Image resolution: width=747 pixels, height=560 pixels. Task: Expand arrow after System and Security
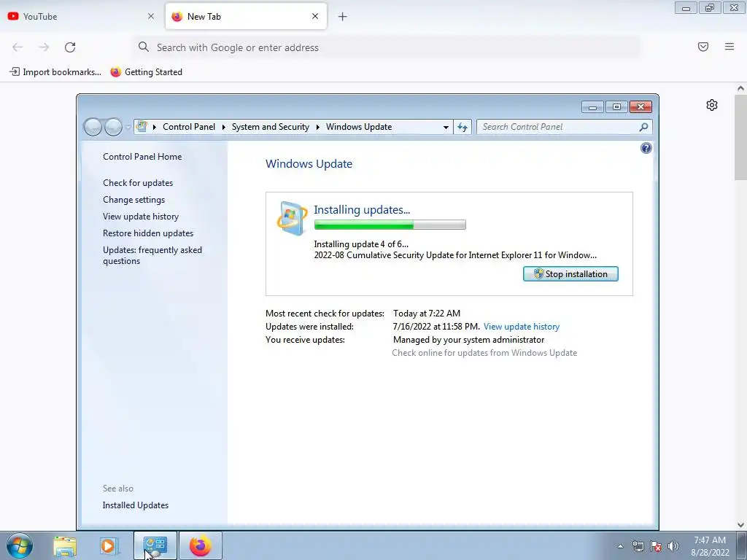coord(318,127)
